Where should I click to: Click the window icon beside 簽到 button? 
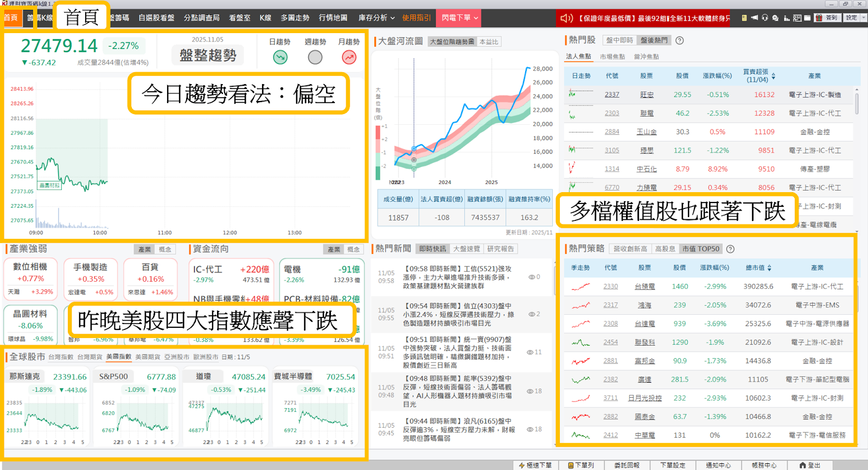[x=808, y=18]
